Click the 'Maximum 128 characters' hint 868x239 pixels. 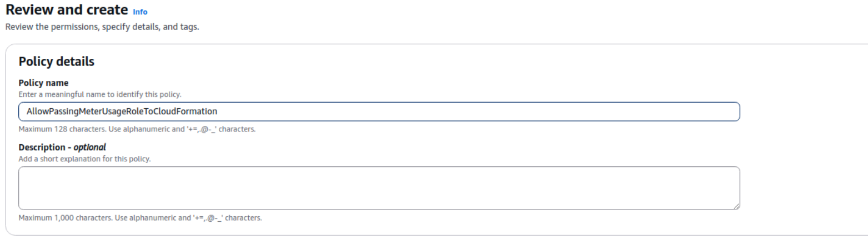coord(137,129)
